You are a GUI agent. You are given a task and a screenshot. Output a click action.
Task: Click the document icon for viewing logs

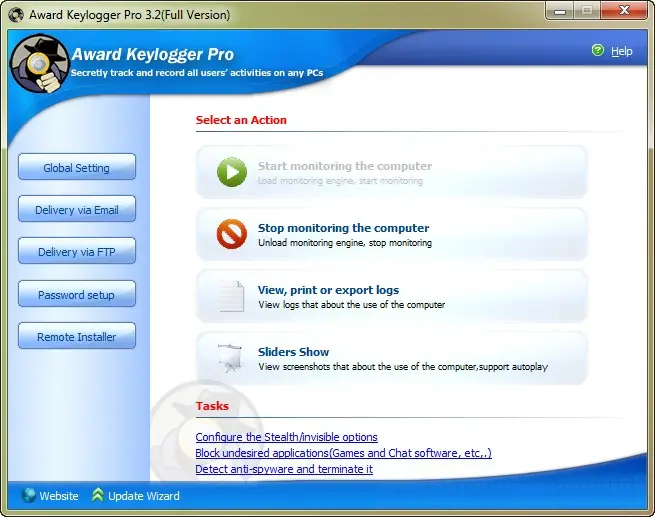pyautogui.click(x=232, y=296)
